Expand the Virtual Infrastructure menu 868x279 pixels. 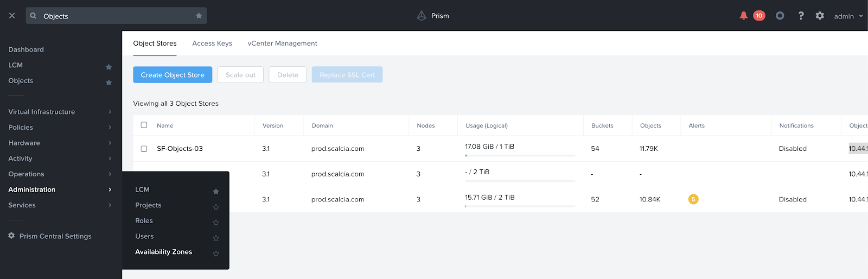click(x=60, y=112)
